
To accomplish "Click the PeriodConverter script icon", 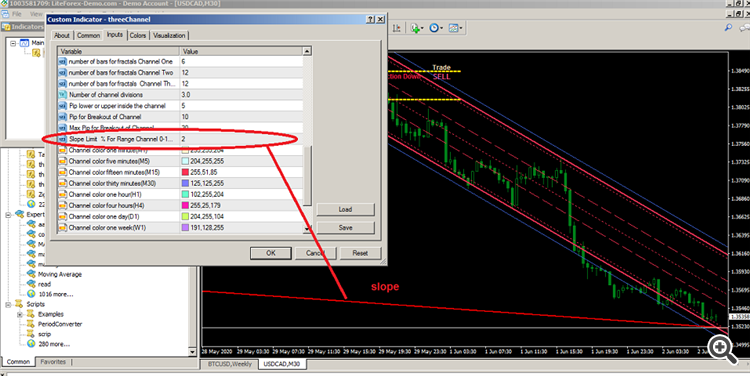I will [32, 324].
